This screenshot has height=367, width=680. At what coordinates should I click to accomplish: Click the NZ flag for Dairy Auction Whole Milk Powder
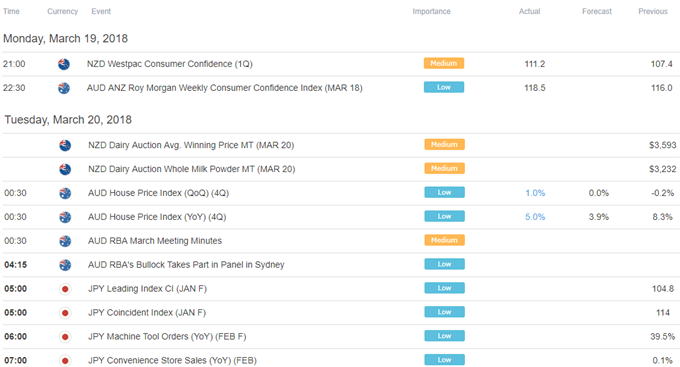65,169
